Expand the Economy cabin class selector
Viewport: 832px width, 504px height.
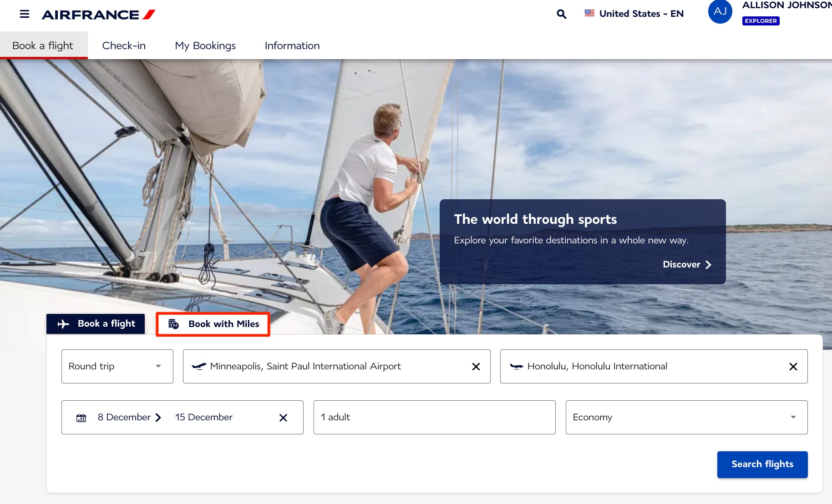click(792, 417)
